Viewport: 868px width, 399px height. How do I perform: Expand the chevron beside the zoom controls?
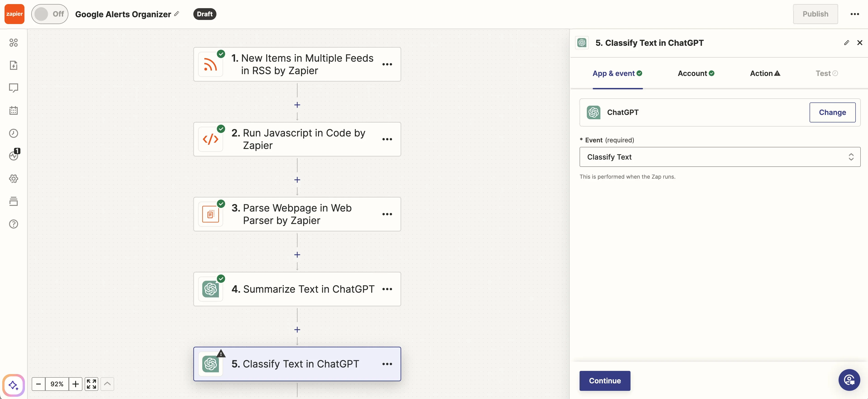point(107,384)
